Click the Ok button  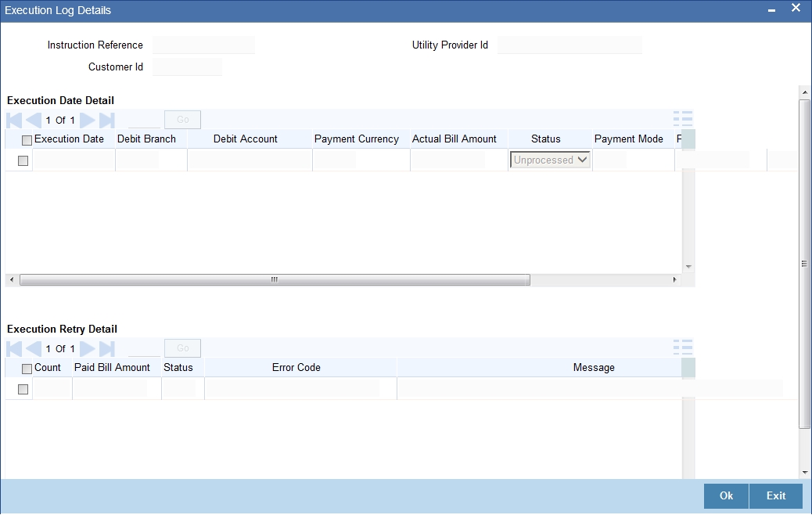726,496
